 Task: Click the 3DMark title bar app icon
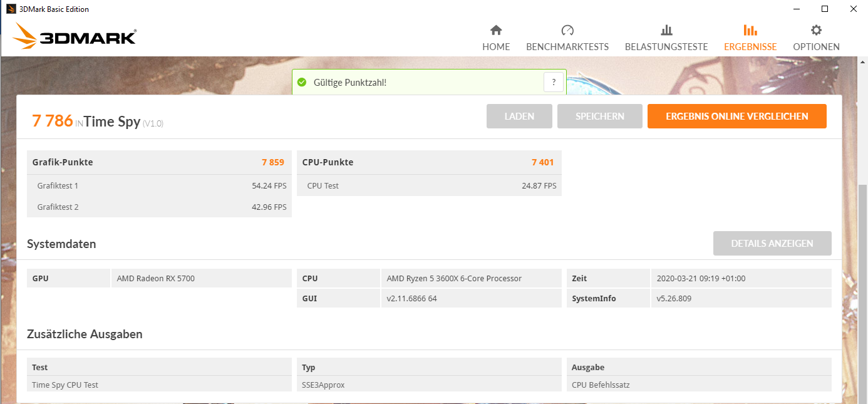[x=11, y=9]
